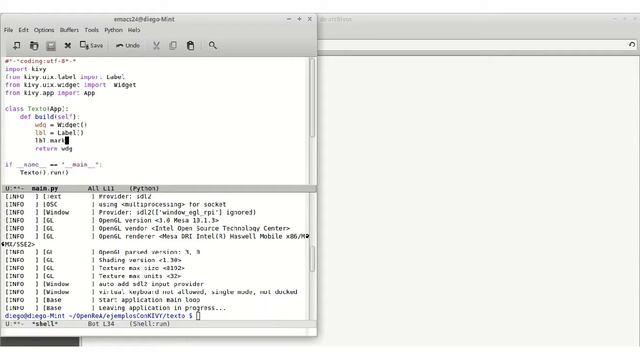Image resolution: width=640 pixels, height=360 pixels.
Task: Click the Undo button
Action: 128,45
